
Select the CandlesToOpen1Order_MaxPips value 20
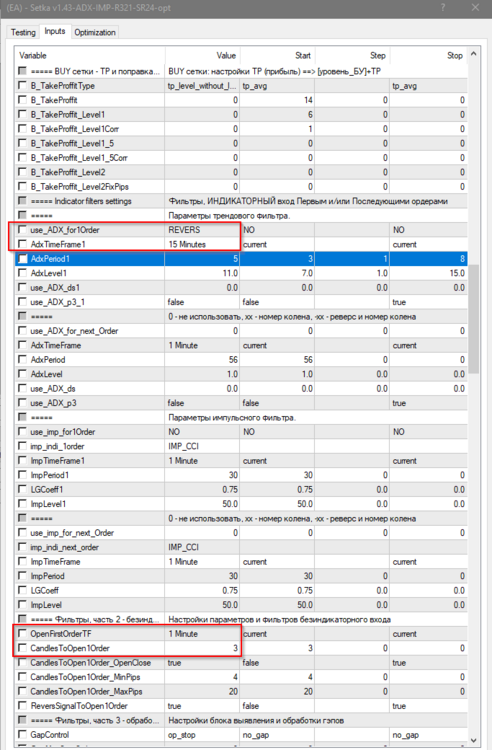(202, 691)
